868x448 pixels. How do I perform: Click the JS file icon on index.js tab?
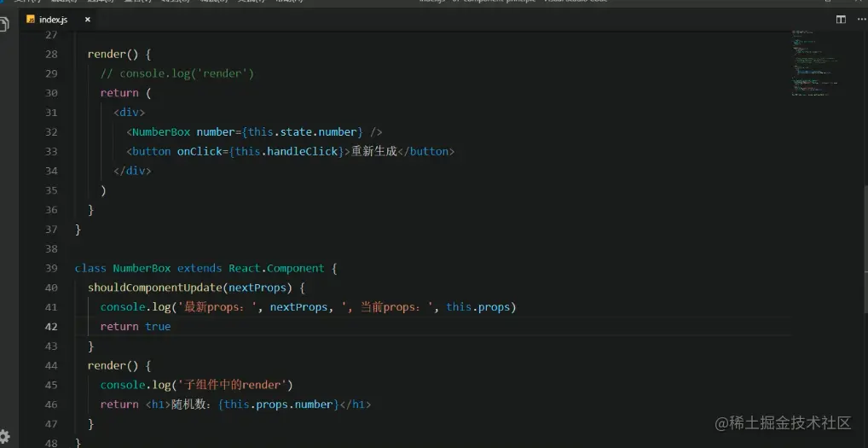pos(31,20)
